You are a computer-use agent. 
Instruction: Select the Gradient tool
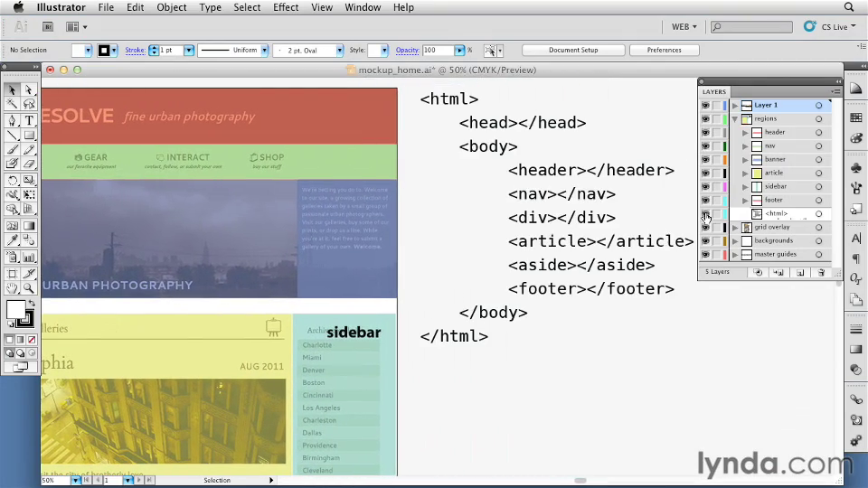[29, 226]
